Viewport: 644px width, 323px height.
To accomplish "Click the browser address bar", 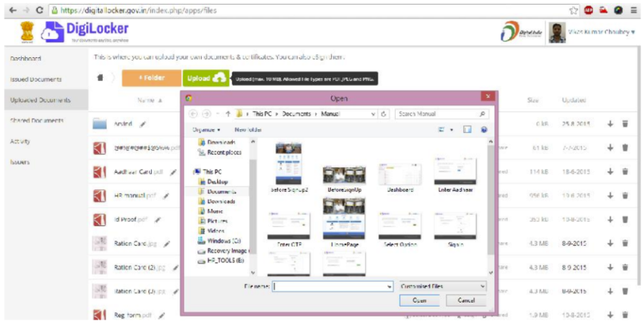I will click(x=308, y=11).
